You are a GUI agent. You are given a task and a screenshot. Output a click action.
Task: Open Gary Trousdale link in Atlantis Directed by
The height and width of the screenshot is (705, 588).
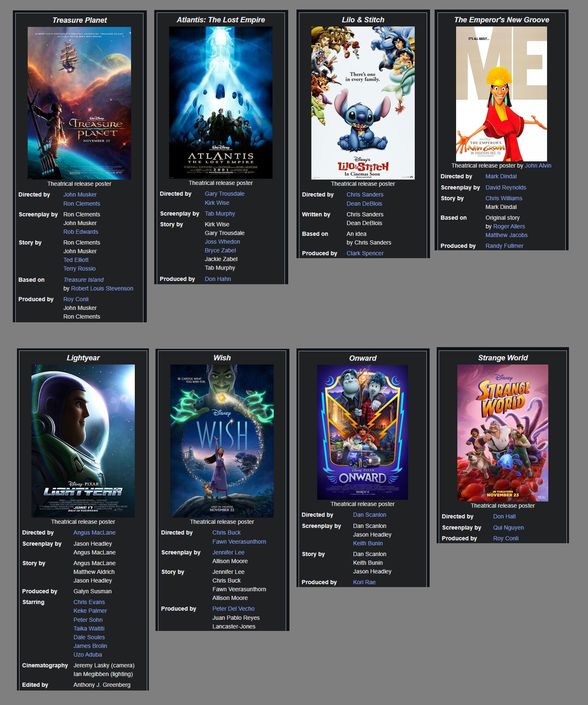(x=225, y=194)
